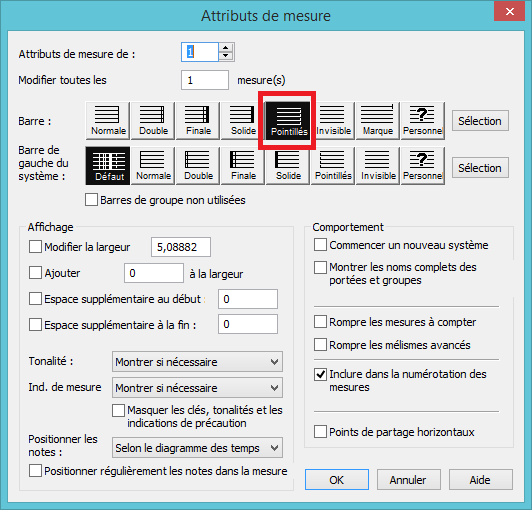Select the Marque barline style

click(x=377, y=121)
